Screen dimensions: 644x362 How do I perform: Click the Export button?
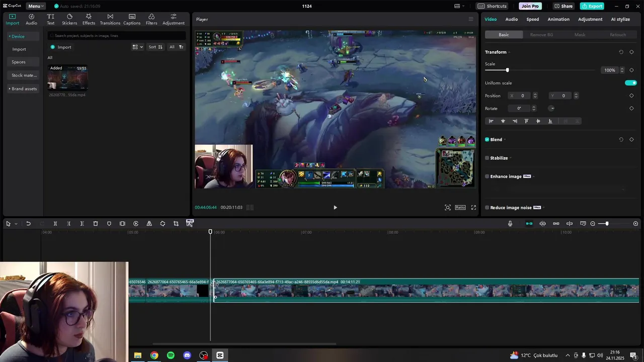coord(592,6)
